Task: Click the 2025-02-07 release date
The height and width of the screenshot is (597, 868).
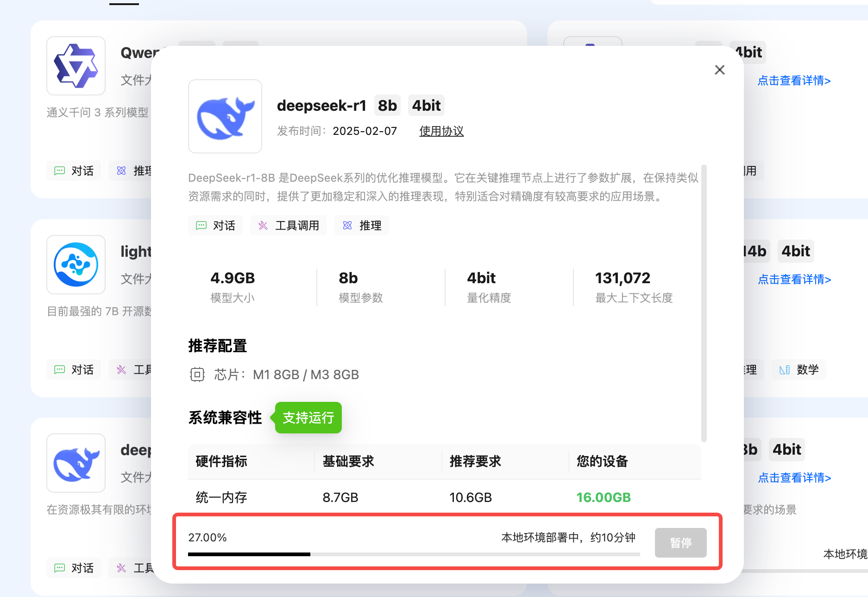Action: 365,131
